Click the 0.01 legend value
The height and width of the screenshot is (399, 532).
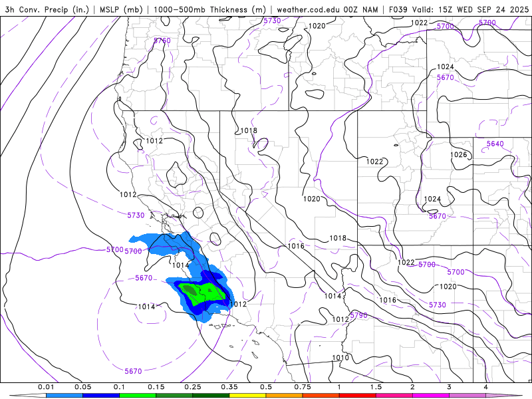point(46,387)
